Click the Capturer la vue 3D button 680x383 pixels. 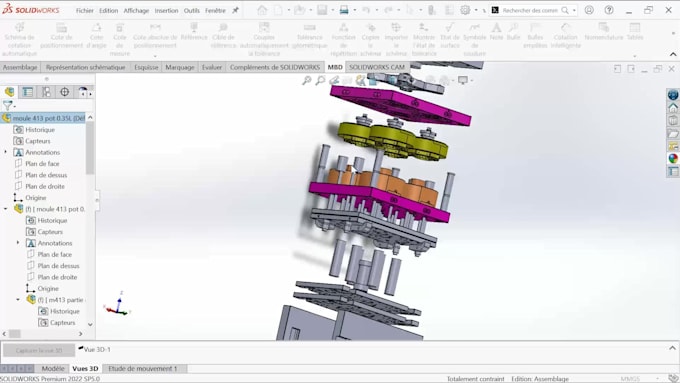pyautogui.click(x=39, y=350)
